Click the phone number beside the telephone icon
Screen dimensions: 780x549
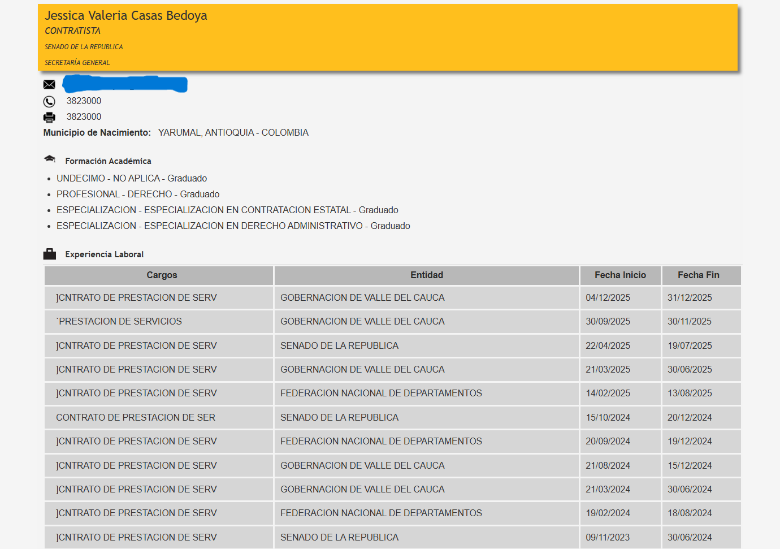coord(84,101)
